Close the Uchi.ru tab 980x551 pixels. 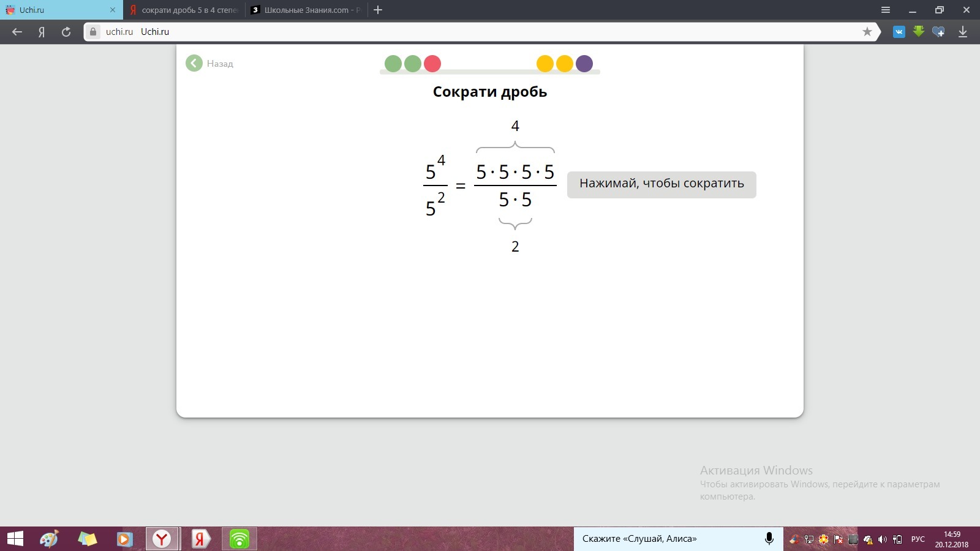tap(112, 10)
